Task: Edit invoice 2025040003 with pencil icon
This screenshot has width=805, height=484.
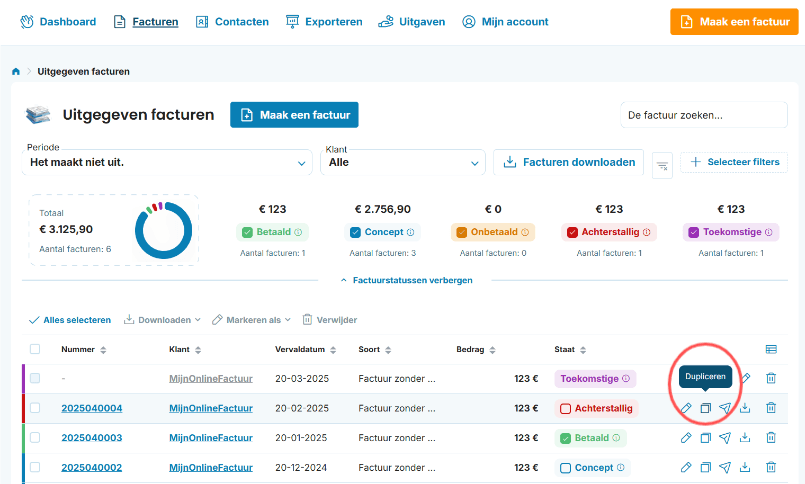Action: pyautogui.click(x=686, y=438)
